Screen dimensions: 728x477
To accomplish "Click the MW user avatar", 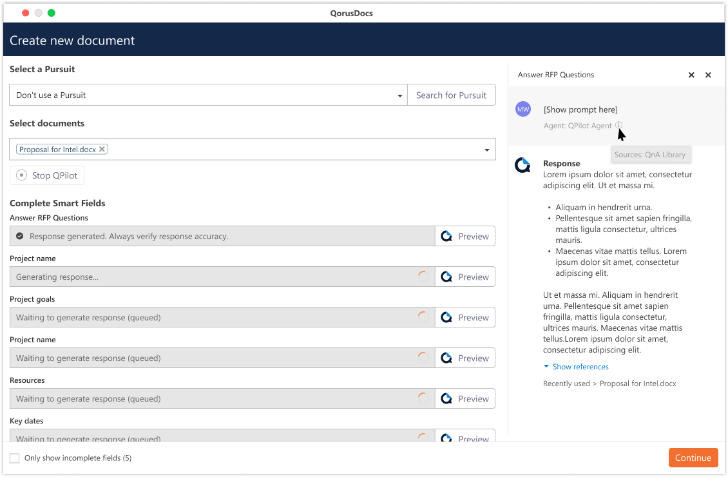I will pos(523,109).
